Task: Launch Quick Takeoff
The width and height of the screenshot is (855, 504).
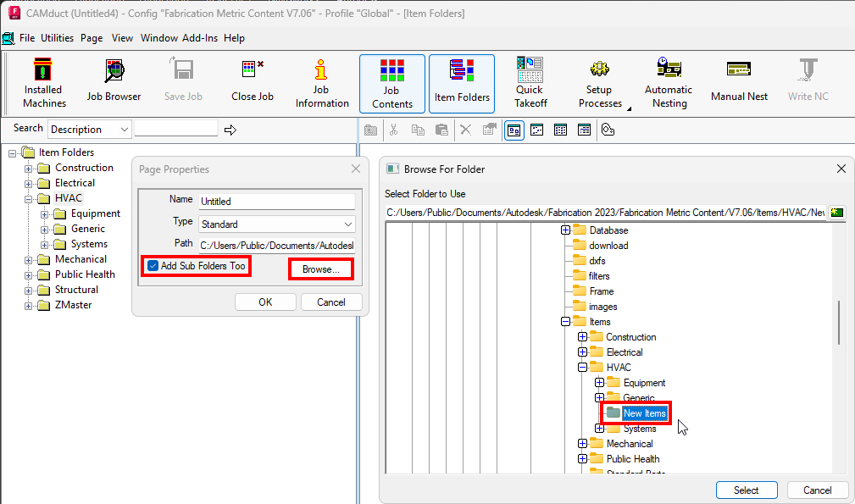Action: coord(529,82)
